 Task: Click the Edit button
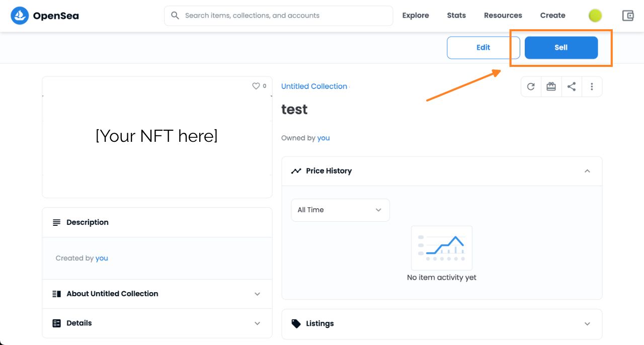click(x=483, y=47)
